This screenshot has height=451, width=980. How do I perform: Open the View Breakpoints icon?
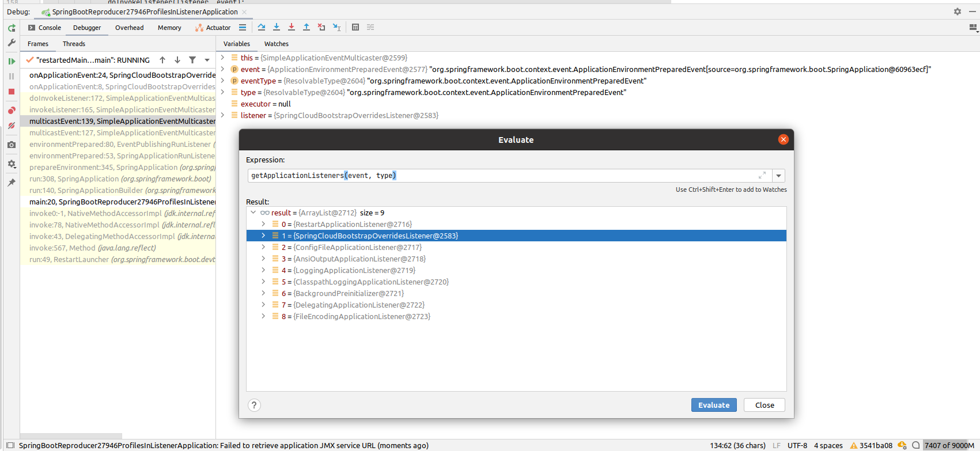(12, 110)
